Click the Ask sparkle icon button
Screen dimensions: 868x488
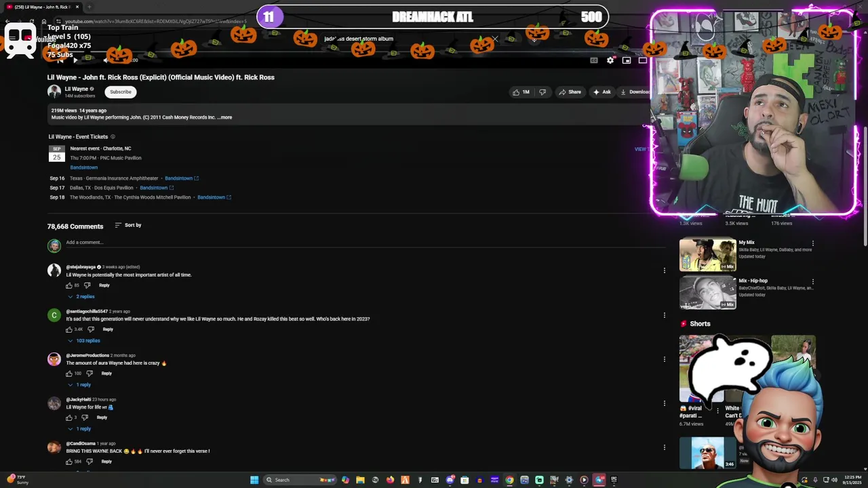click(602, 92)
